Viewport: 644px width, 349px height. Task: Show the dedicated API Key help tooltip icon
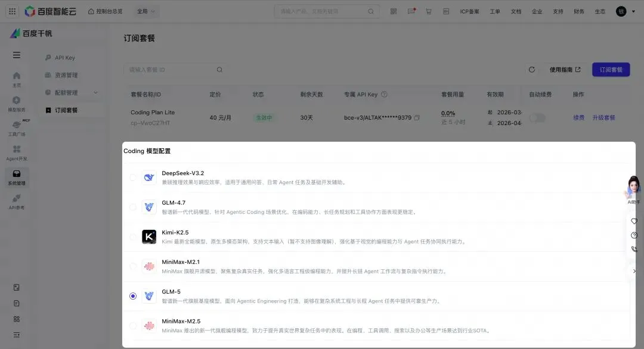tap(384, 94)
